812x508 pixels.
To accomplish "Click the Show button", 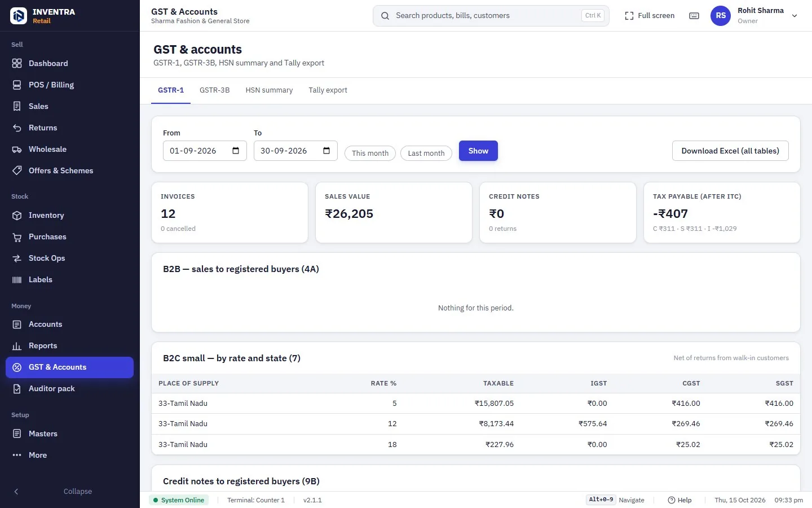I will (x=478, y=151).
